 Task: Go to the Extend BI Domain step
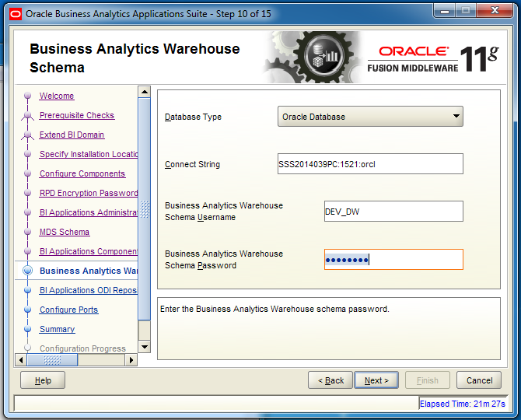pos(72,135)
